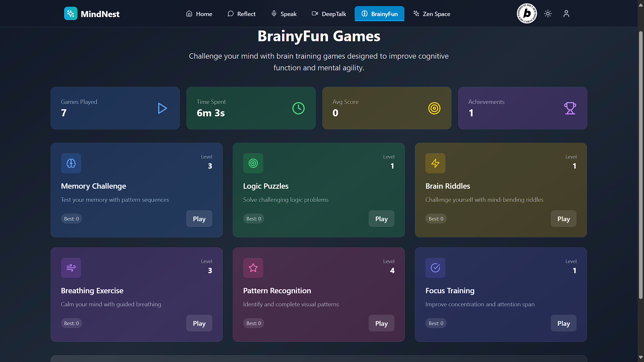Click the Pattern Recognition star icon

tap(253, 268)
